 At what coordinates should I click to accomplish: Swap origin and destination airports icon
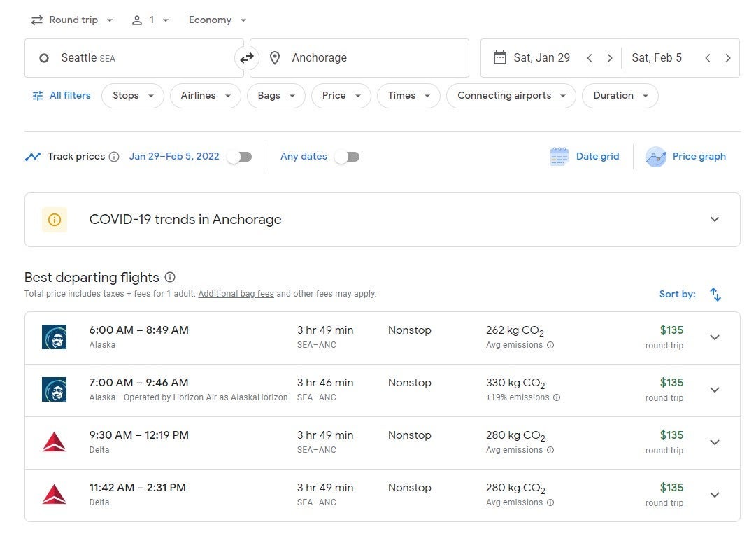tap(247, 58)
